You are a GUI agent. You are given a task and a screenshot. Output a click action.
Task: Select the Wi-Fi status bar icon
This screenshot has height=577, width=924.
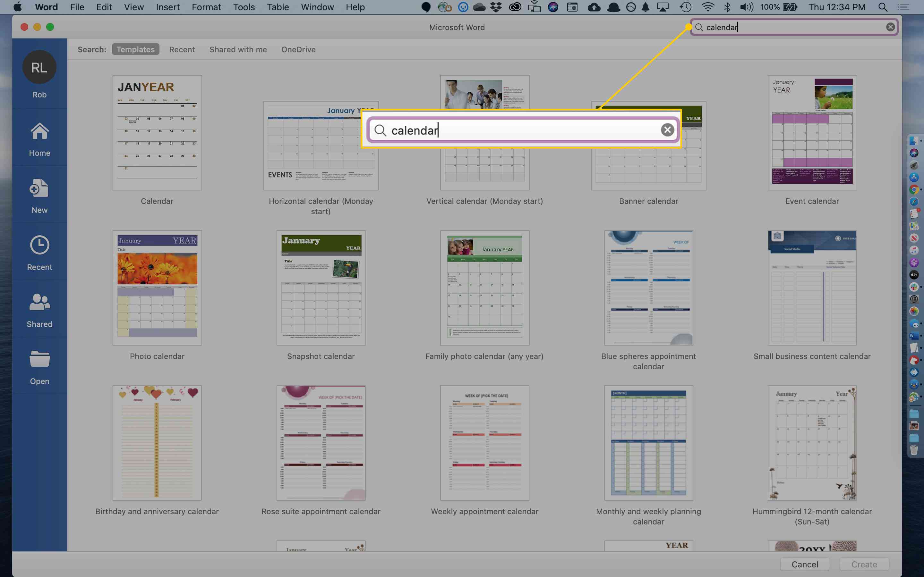click(706, 7)
